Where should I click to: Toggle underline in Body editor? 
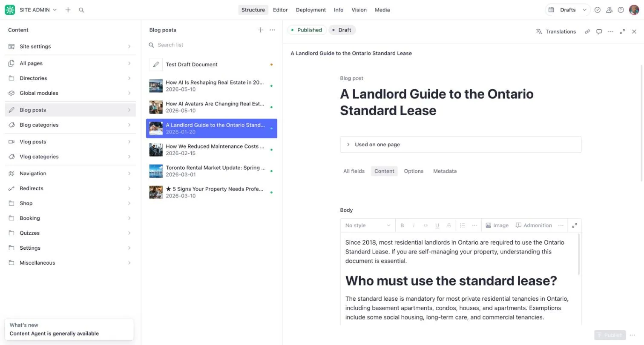pos(437,225)
